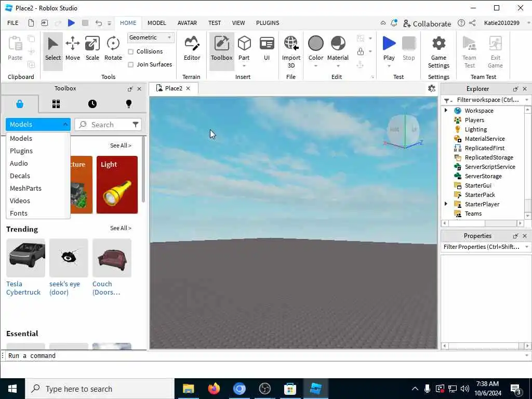Undo the last action in quick-access bar

(x=98, y=23)
